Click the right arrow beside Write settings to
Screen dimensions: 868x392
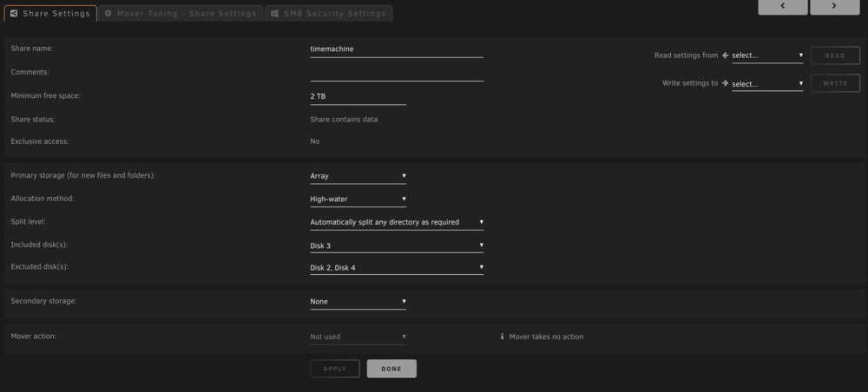click(725, 83)
